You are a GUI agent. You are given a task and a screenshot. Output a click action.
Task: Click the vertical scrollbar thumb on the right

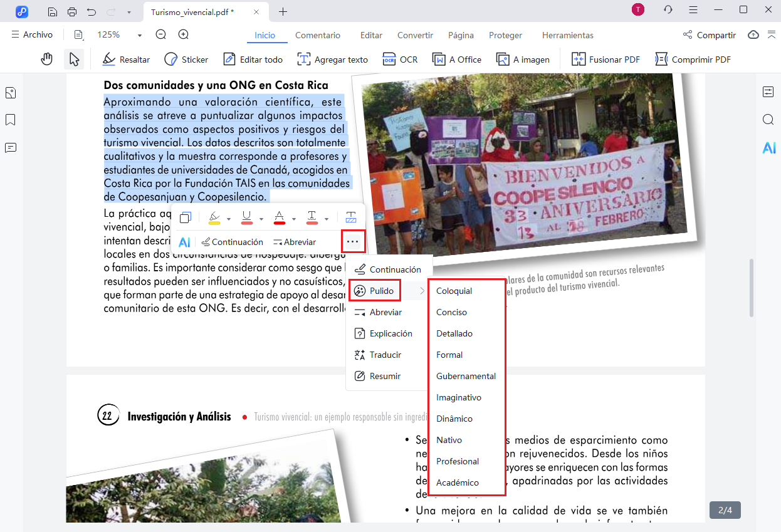pos(752,288)
